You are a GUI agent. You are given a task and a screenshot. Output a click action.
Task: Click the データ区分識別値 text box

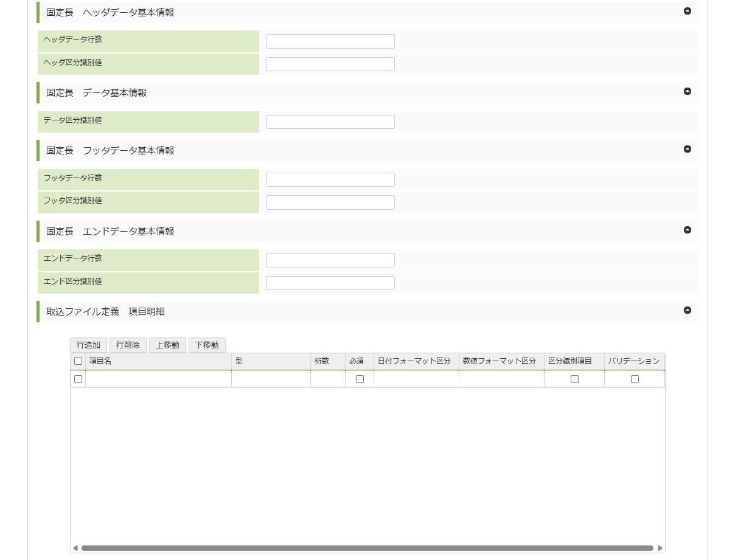pos(330,122)
